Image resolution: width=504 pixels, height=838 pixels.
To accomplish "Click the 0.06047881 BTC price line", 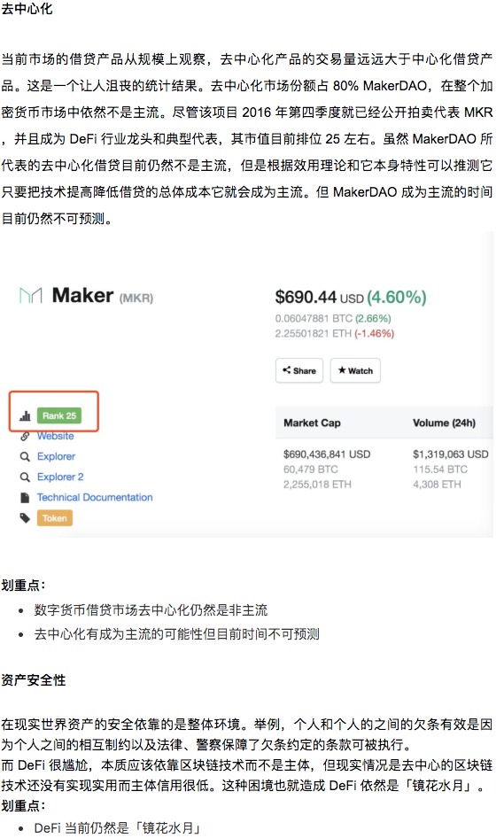I will coord(333,319).
